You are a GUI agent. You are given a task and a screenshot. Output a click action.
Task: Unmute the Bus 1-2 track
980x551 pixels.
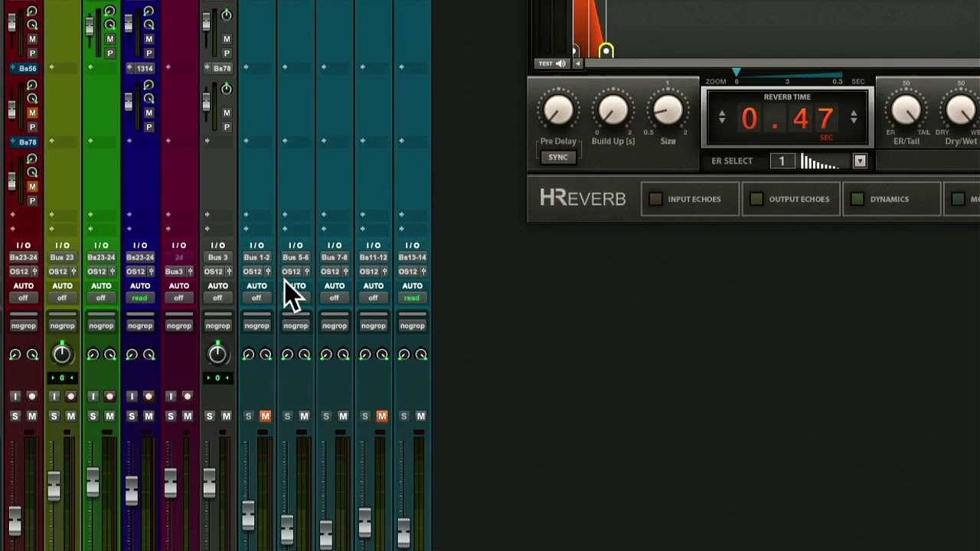pyautogui.click(x=265, y=416)
